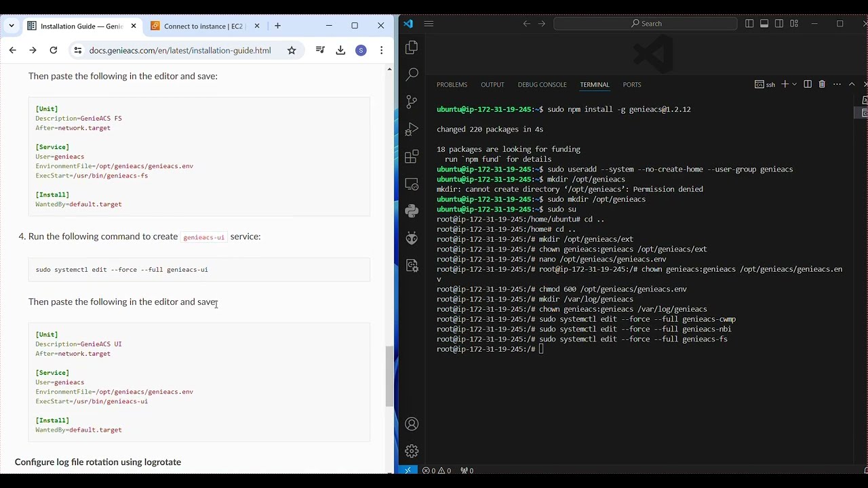
Task: Click the errors and warnings count in status bar
Action: [437, 470]
